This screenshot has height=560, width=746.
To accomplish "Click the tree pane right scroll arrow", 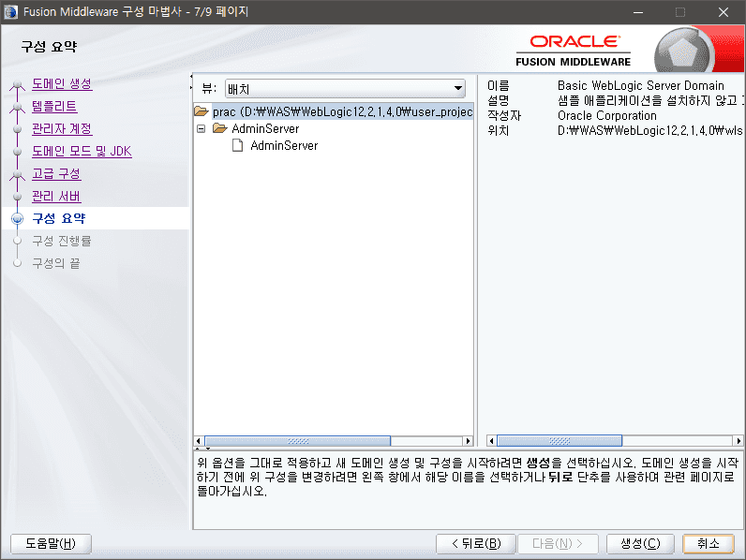I will tap(469, 441).
